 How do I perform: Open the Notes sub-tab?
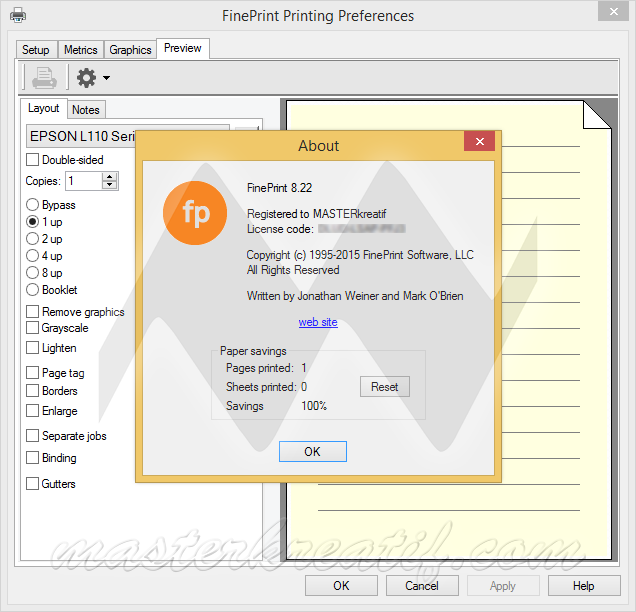[x=86, y=110]
